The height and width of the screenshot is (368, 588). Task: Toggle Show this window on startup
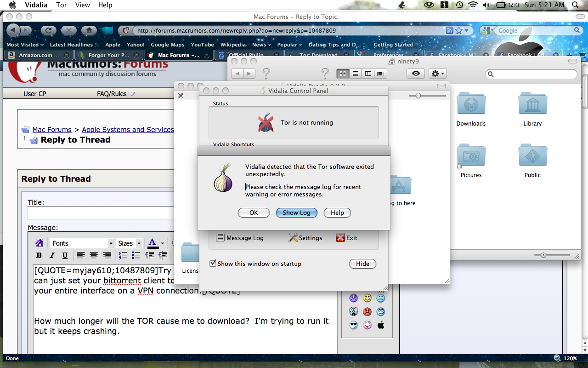click(255, 264)
